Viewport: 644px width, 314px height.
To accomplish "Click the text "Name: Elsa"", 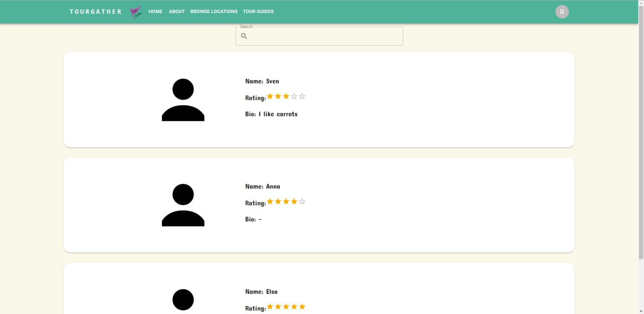I will point(261,291).
